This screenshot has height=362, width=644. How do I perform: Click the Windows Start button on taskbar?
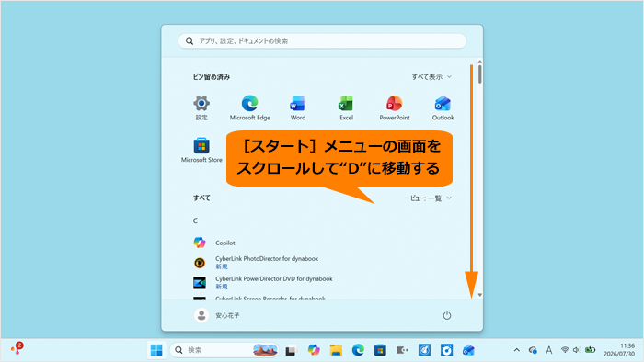point(156,350)
